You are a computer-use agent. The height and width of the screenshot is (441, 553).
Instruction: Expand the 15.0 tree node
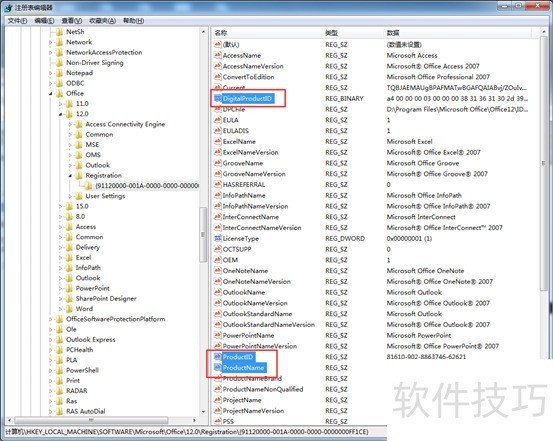(x=60, y=206)
